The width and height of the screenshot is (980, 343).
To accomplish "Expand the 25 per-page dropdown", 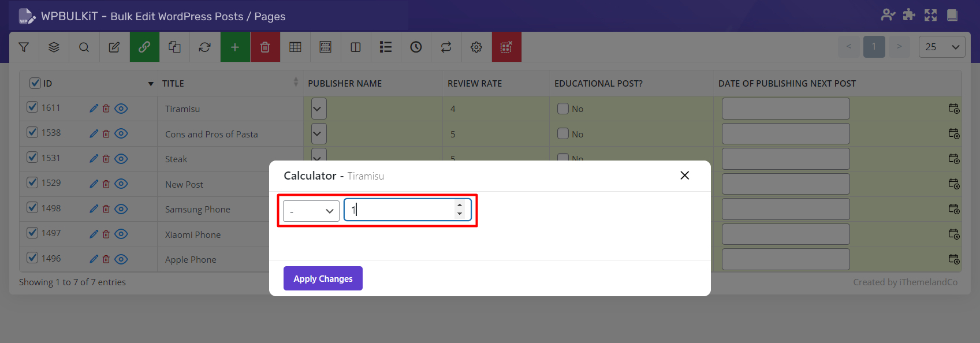I will pyautogui.click(x=941, y=47).
